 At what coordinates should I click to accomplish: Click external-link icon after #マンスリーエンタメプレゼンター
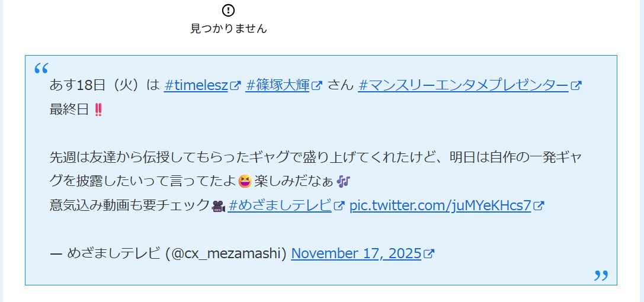(576, 86)
